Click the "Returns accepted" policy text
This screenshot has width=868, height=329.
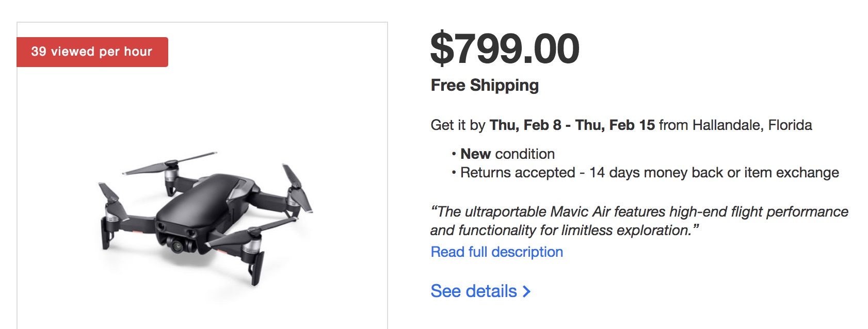click(516, 173)
